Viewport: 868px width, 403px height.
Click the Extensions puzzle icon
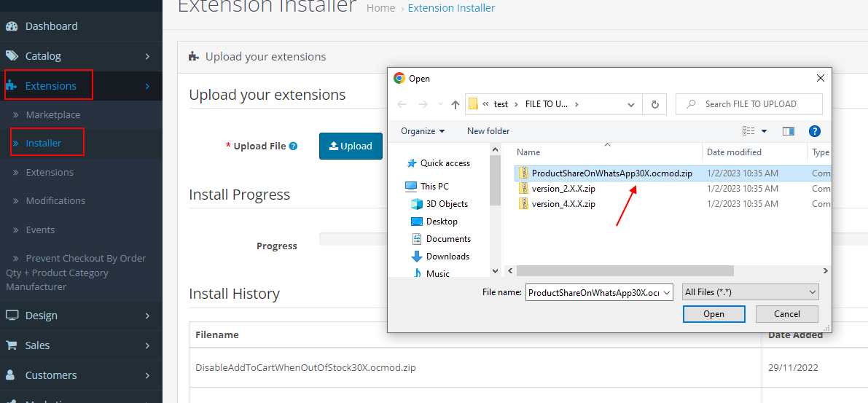[12, 86]
